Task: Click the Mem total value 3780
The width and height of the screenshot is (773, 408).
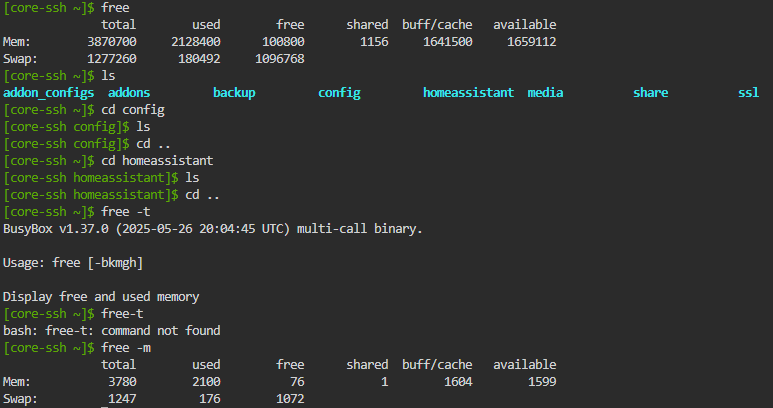Action: (120, 381)
